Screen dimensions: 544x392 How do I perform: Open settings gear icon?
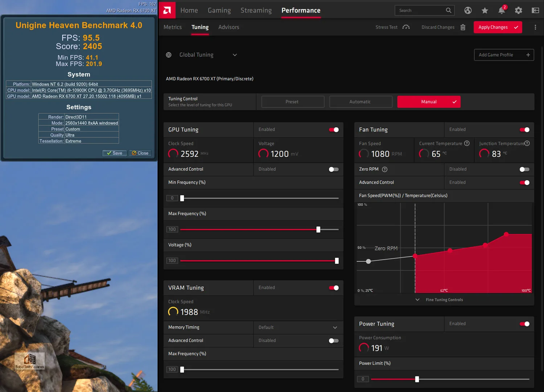point(519,11)
